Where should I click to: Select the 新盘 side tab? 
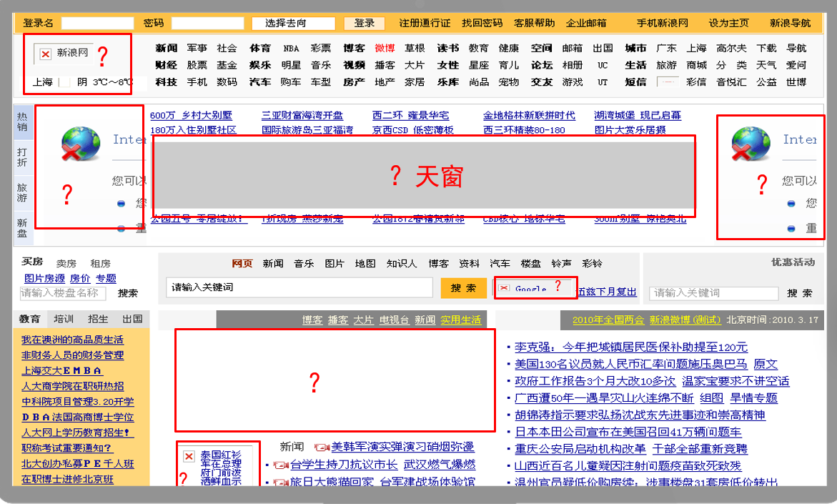coord(22,228)
